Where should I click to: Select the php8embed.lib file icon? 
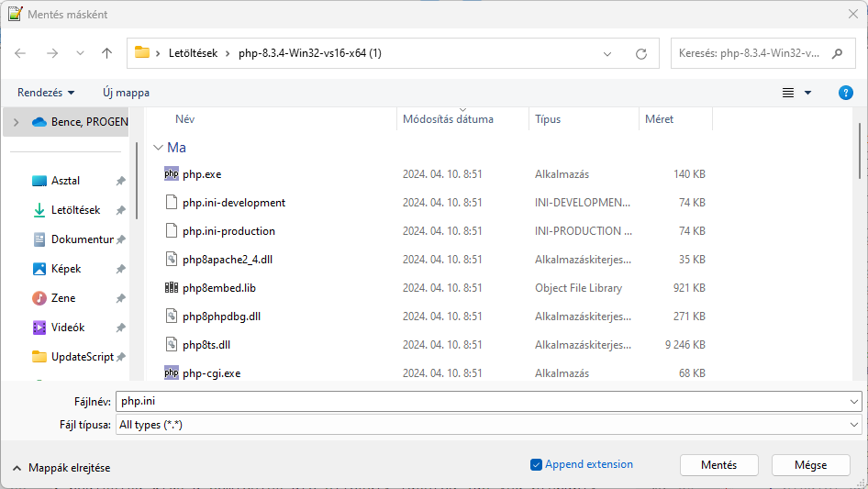coord(172,288)
